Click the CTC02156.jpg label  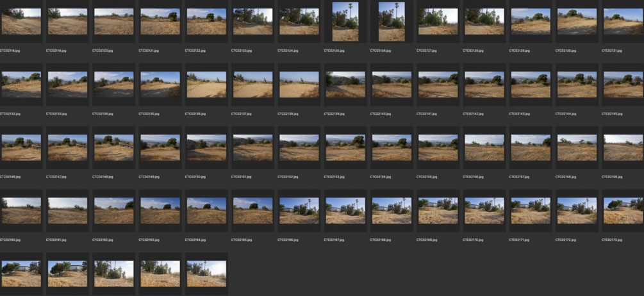[473, 177]
